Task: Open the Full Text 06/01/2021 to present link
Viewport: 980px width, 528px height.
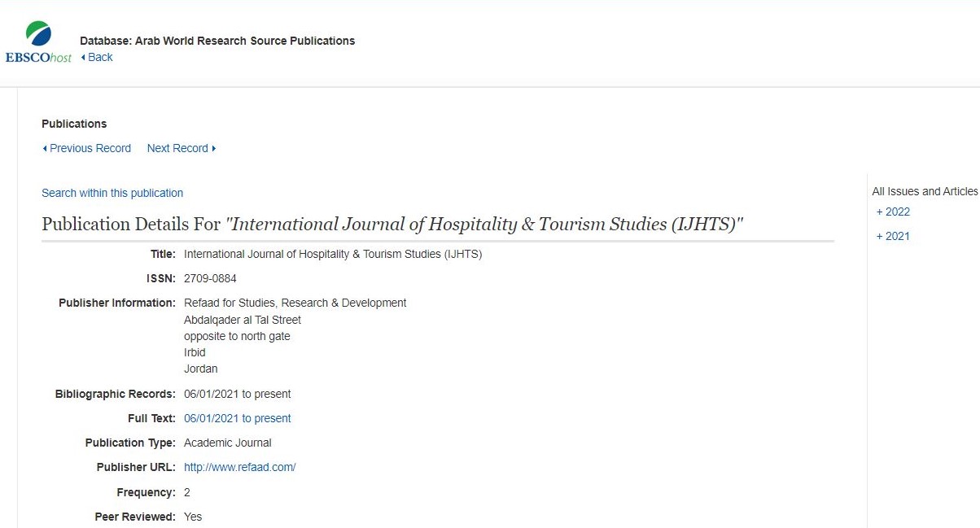Action: [x=238, y=418]
